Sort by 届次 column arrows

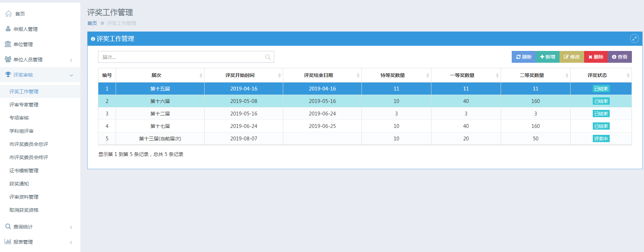click(201, 75)
